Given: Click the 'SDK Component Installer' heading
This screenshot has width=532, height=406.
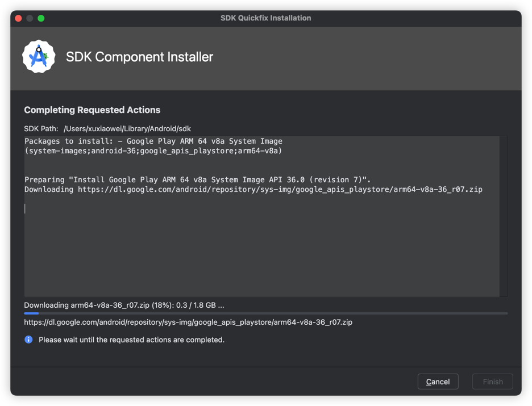Looking at the screenshot, I should point(139,57).
